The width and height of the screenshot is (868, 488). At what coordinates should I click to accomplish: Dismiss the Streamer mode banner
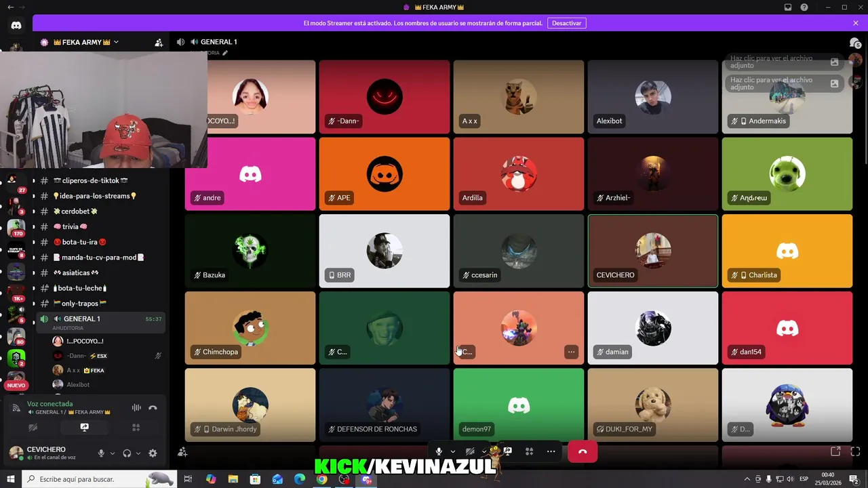(856, 23)
